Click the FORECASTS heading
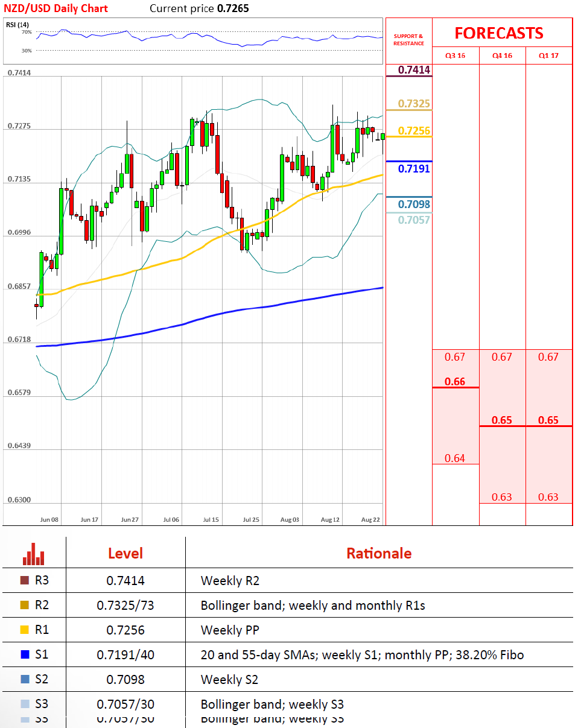 coord(498,33)
